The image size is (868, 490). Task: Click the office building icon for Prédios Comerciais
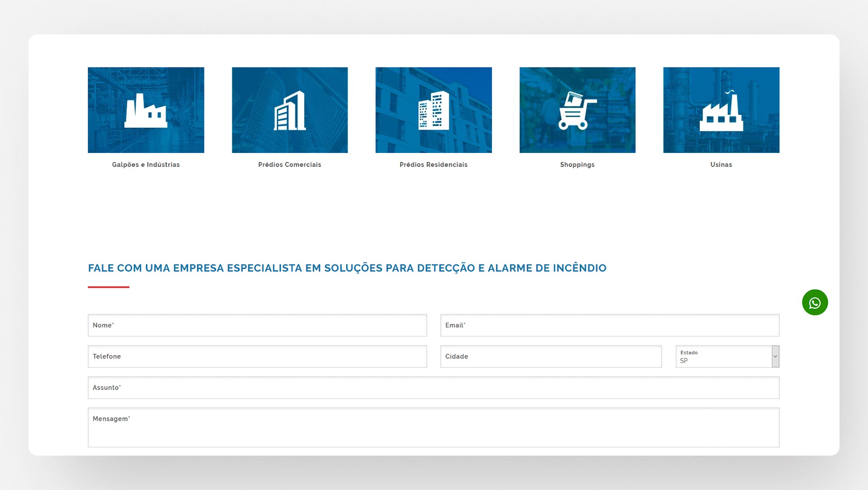tap(290, 110)
